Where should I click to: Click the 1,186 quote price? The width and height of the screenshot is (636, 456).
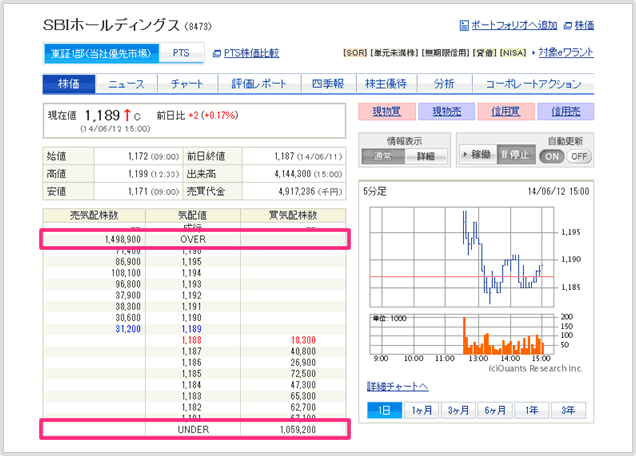191,362
